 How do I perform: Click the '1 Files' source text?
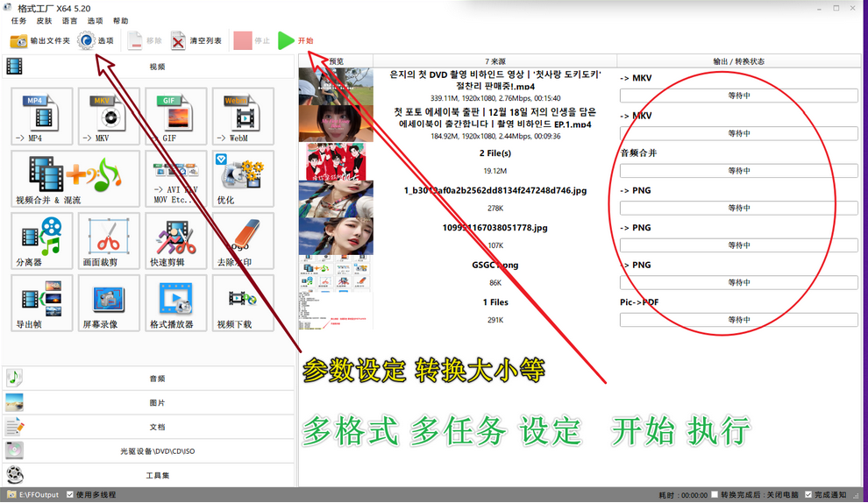tap(494, 302)
